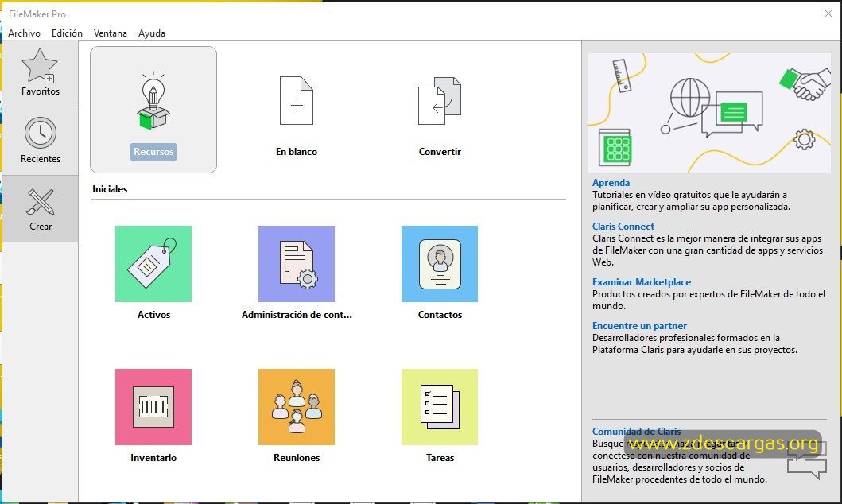Open the Edición menu
This screenshot has width=842, height=504.
pyautogui.click(x=67, y=33)
